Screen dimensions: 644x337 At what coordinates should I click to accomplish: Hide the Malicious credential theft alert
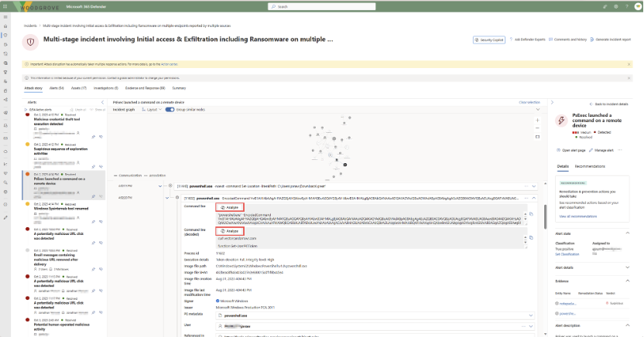pos(101,137)
